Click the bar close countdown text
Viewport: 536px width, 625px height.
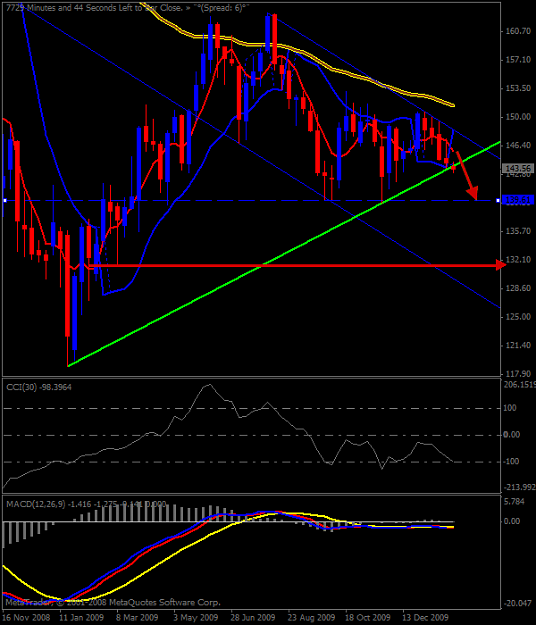tap(128, 8)
